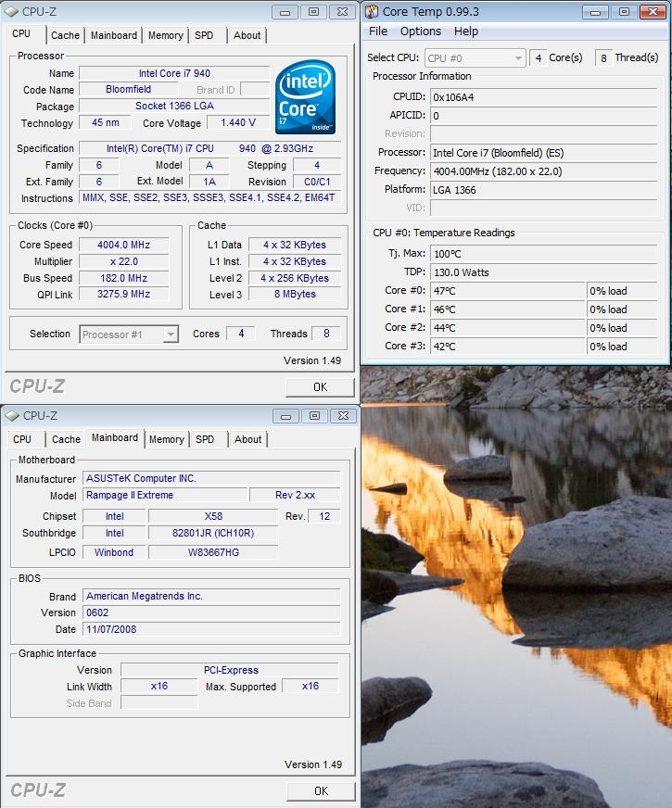
Task: Click the Code Name value Bloomfield
Action: coord(128,89)
